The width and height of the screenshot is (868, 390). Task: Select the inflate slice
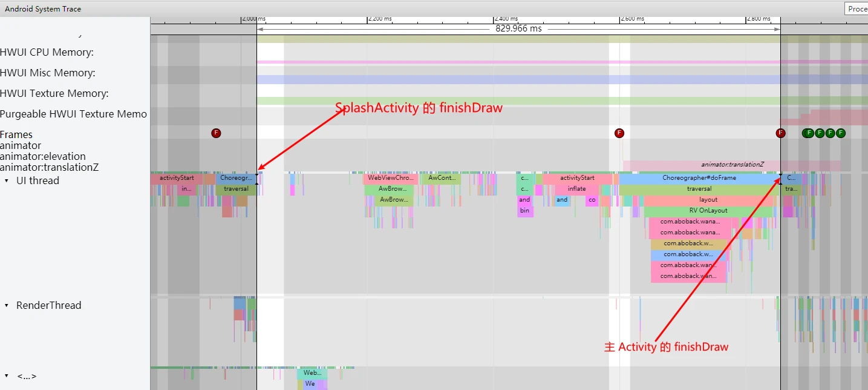[576, 189]
